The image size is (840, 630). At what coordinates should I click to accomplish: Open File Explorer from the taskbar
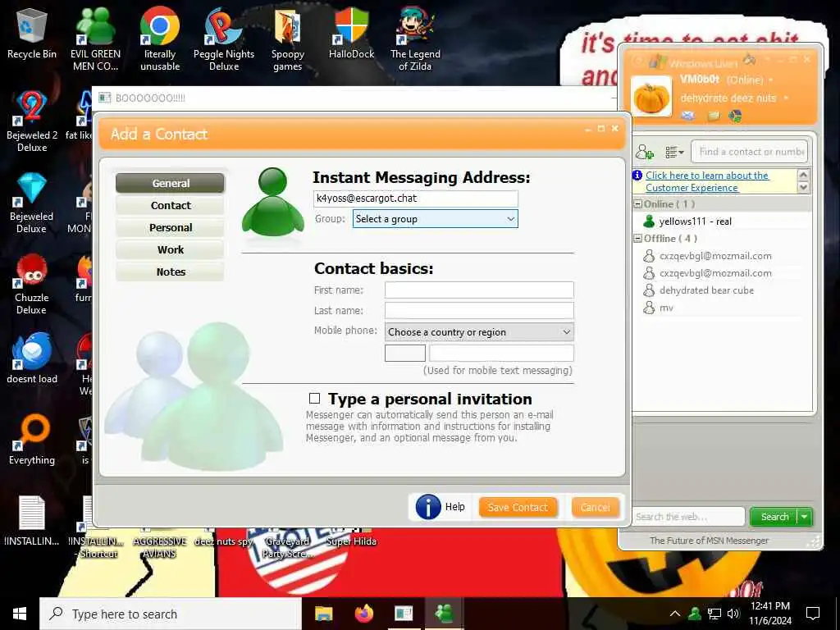pos(323,614)
